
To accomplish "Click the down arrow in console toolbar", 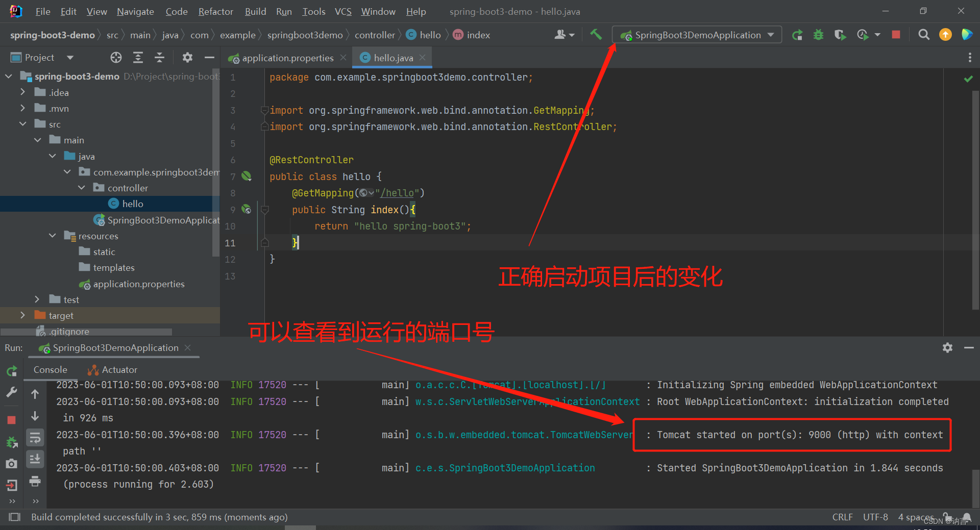I will pyautogui.click(x=35, y=416).
